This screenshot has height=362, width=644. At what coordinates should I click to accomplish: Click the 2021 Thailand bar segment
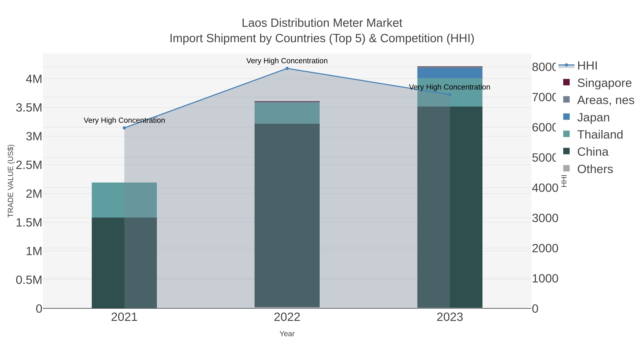click(124, 200)
